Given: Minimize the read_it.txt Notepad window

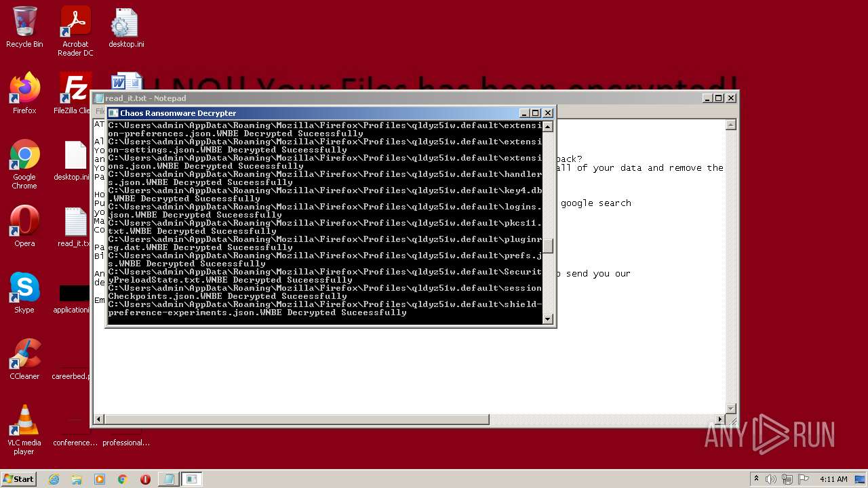Looking at the screenshot, I should point(707,98).
